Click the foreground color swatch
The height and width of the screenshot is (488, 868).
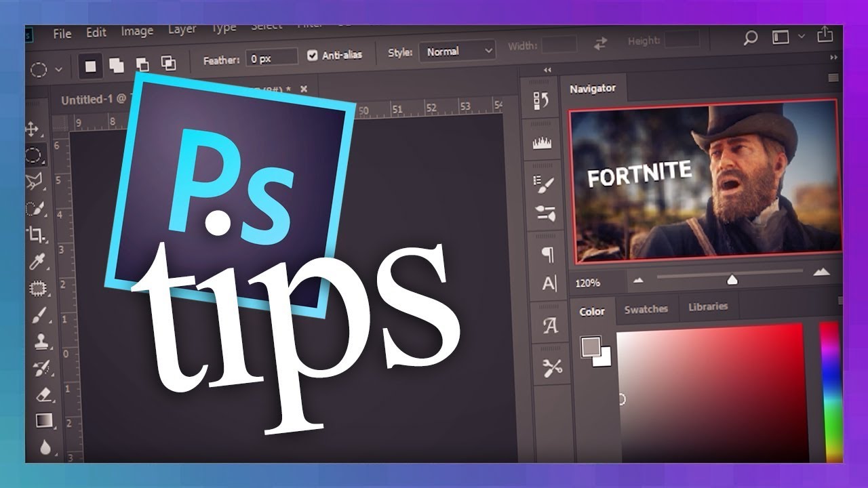(590, 347)
